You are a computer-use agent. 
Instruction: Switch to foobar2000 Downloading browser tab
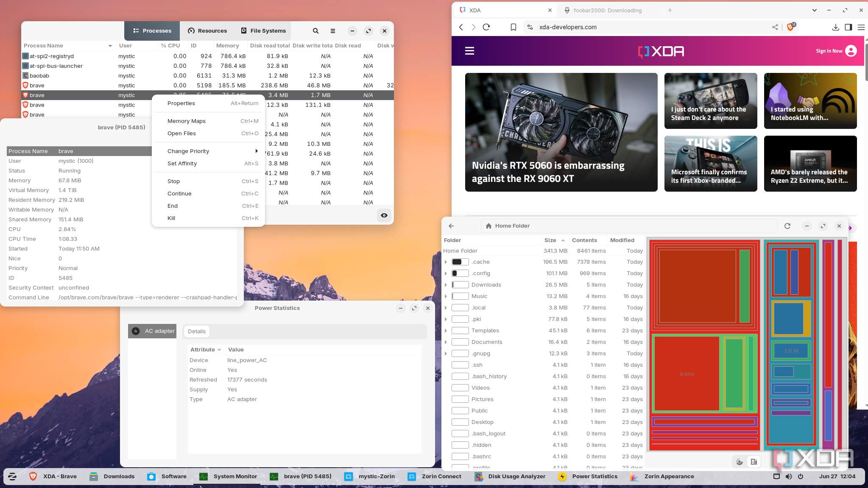[608, 11]
